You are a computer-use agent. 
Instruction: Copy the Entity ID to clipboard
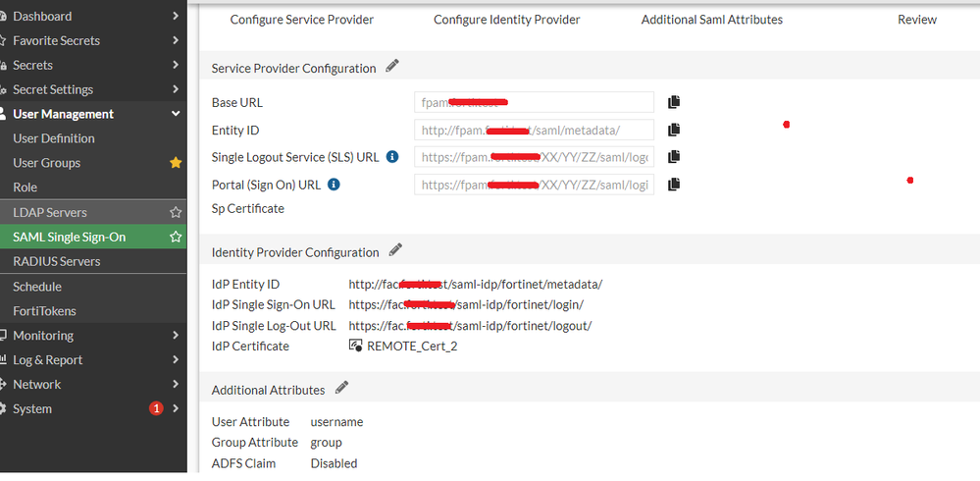tap(674, 130)
